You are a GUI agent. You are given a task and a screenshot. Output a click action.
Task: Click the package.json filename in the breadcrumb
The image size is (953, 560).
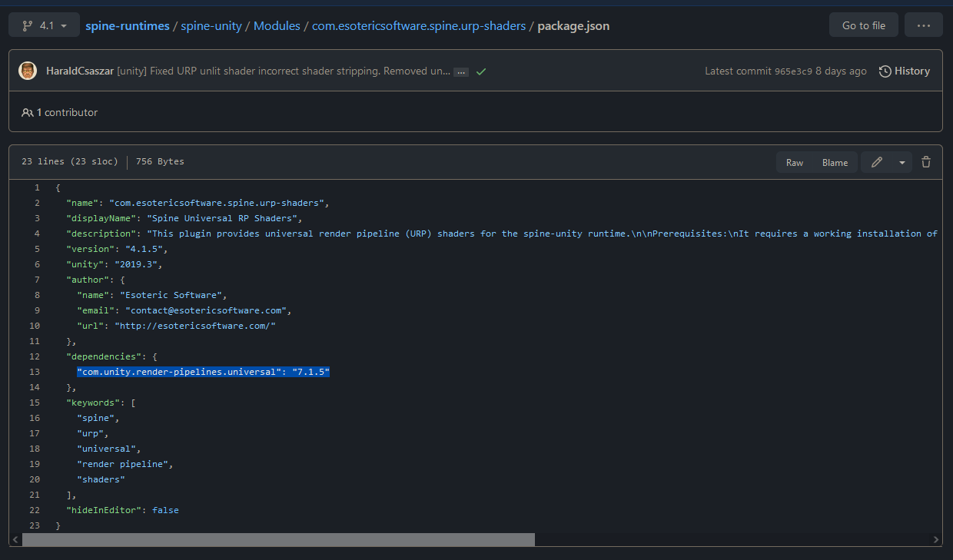point(573,26)
